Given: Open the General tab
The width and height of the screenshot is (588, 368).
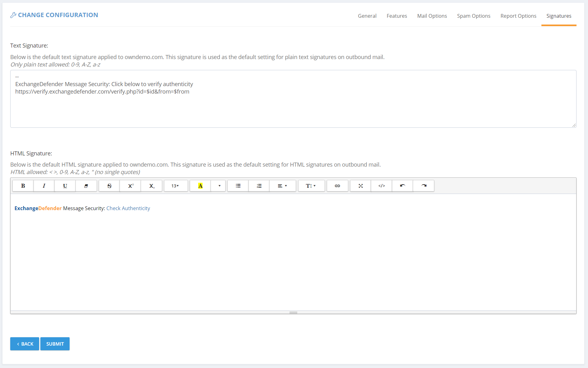Looking at the screenshot, I should point(367,16).
